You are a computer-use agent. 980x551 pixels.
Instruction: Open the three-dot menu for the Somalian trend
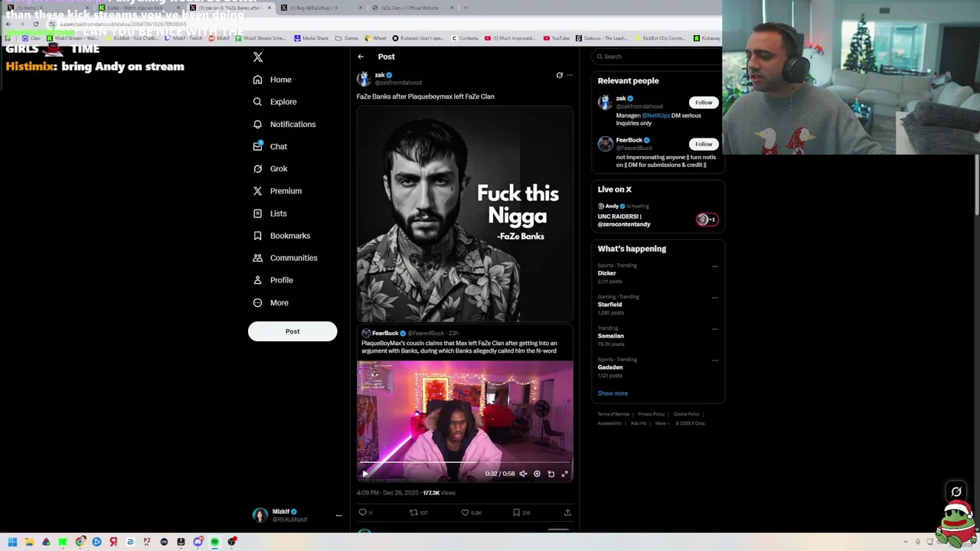tap(715, 329)
